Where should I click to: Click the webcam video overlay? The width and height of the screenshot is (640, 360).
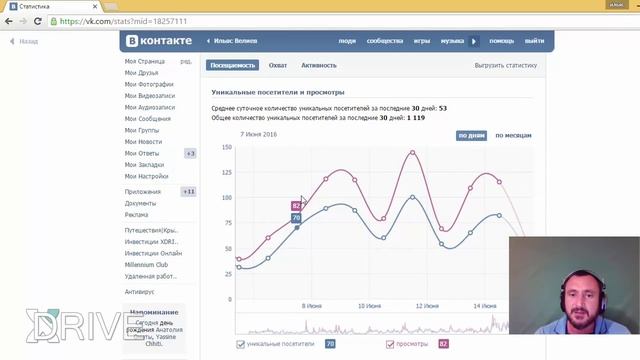[574, 285]
